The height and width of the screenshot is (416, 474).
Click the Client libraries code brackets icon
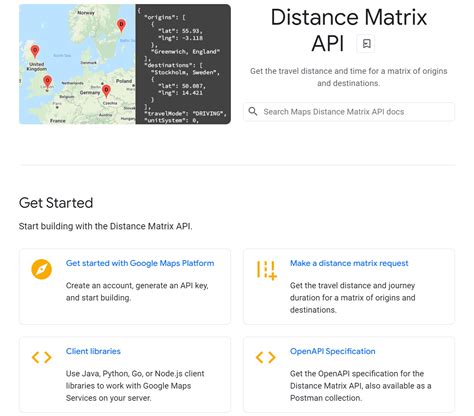pos(42,357)
